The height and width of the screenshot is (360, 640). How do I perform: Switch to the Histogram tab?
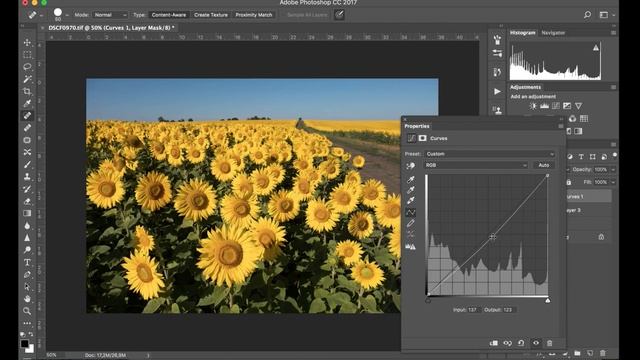(522, 33)
